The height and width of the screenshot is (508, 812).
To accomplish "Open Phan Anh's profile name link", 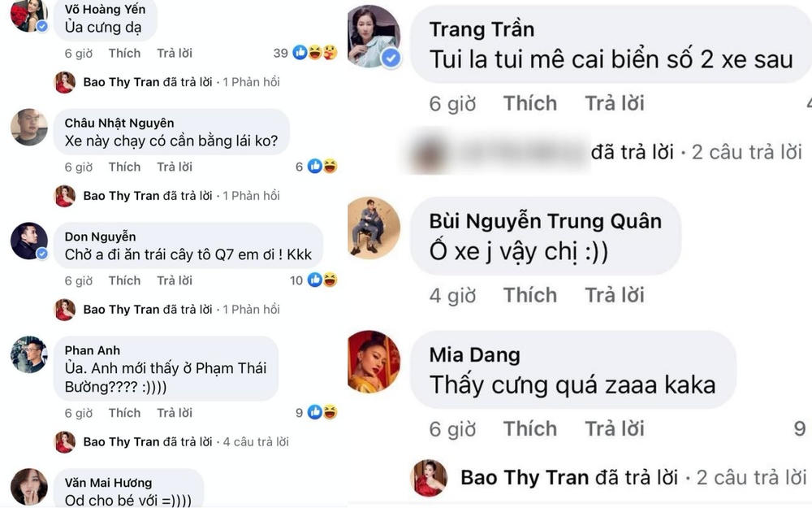I will (93, 350).
